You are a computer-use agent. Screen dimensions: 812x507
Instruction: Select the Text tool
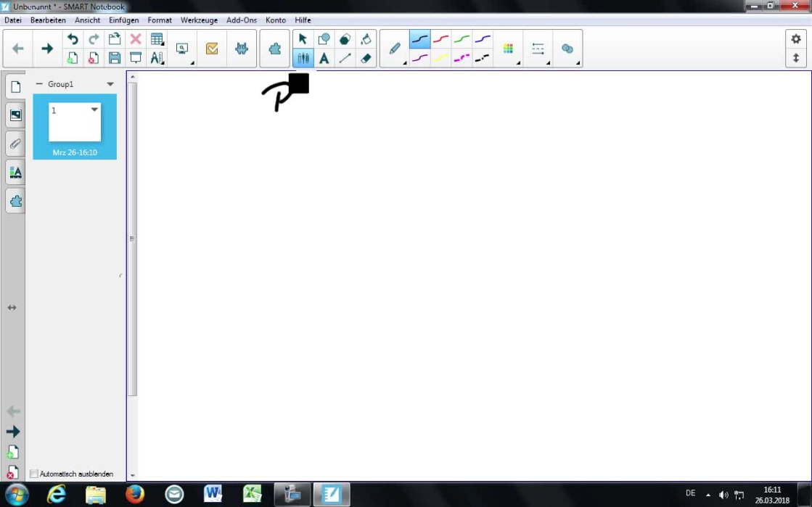click(324, 58)
